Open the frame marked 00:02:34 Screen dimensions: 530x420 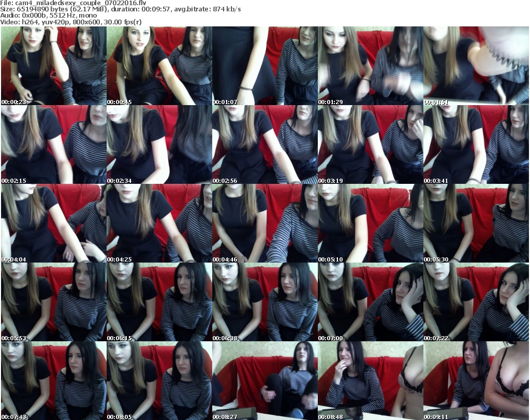(159, 144)
